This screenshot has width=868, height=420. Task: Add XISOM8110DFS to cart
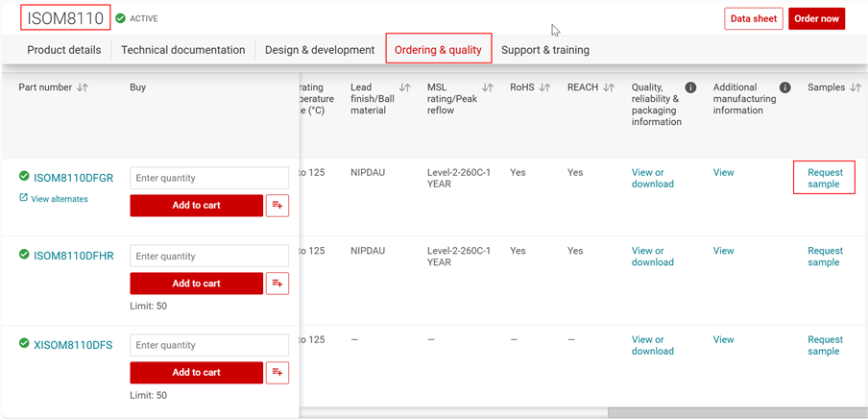[x=197, y=373]
